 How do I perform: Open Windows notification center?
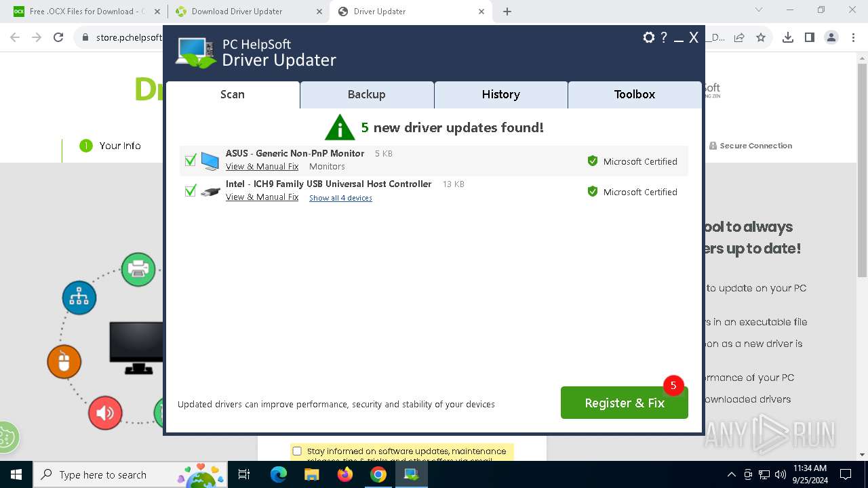point(846,474)
